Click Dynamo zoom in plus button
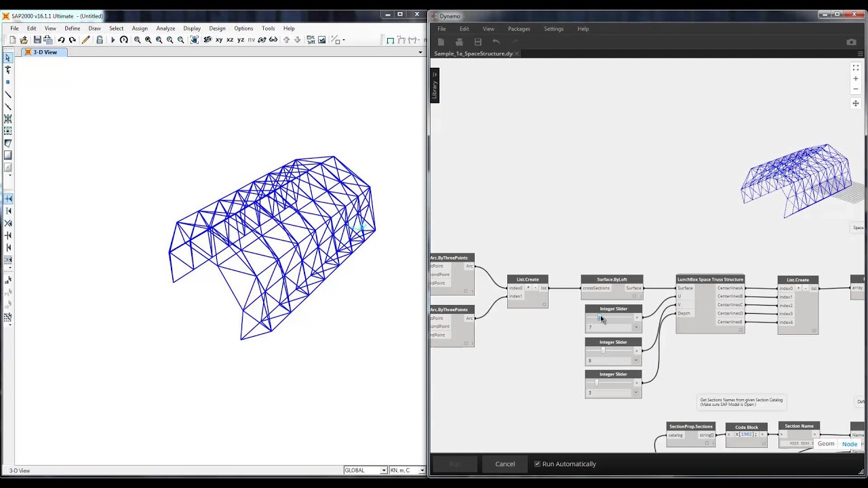This screenshot has height=488, width=868. [856, 79]
